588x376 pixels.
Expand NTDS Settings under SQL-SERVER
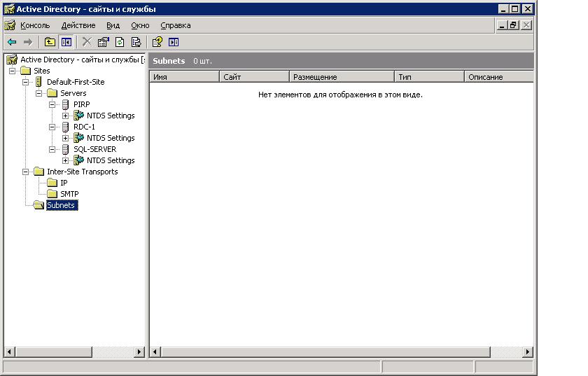click(x=65, y=160)
